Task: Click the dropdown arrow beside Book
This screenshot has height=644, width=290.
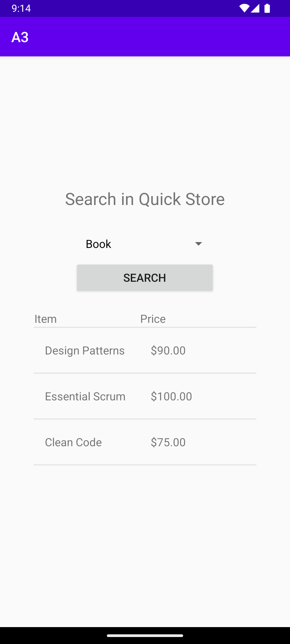Action: pos(198,244)
